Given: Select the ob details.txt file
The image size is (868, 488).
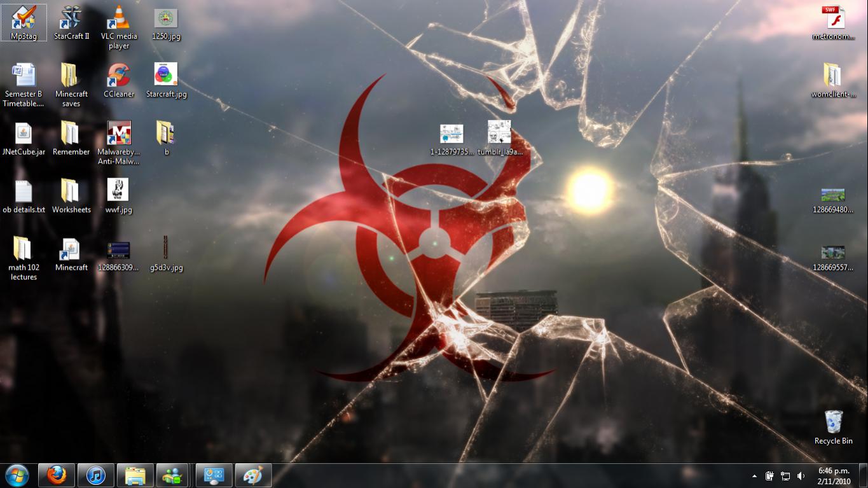Looking at the screenshot, I should (24, 197).
